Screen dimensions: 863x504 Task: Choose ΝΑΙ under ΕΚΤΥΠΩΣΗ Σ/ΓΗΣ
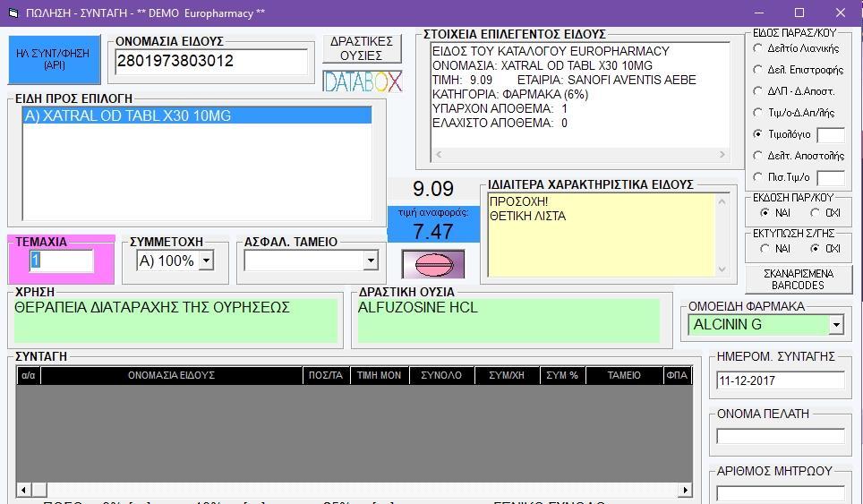pos(765,249)
